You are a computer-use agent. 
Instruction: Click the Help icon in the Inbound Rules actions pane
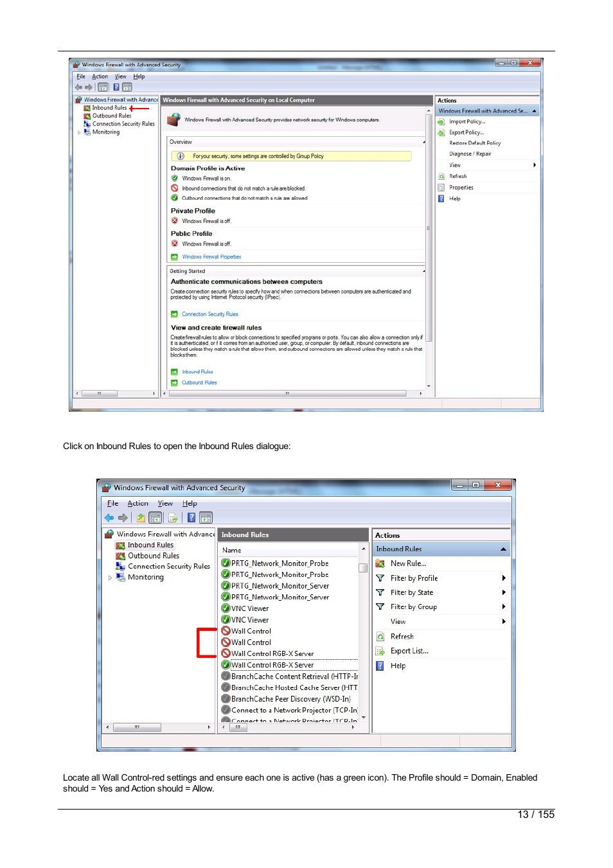coord(380,666)
